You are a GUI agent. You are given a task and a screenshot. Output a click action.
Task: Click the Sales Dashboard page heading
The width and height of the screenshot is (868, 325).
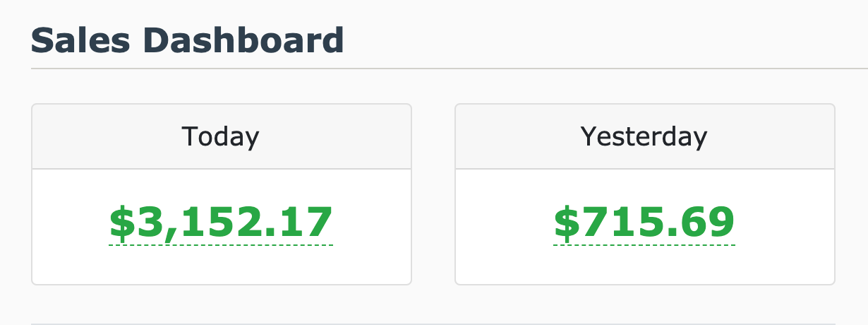[187, 40]
